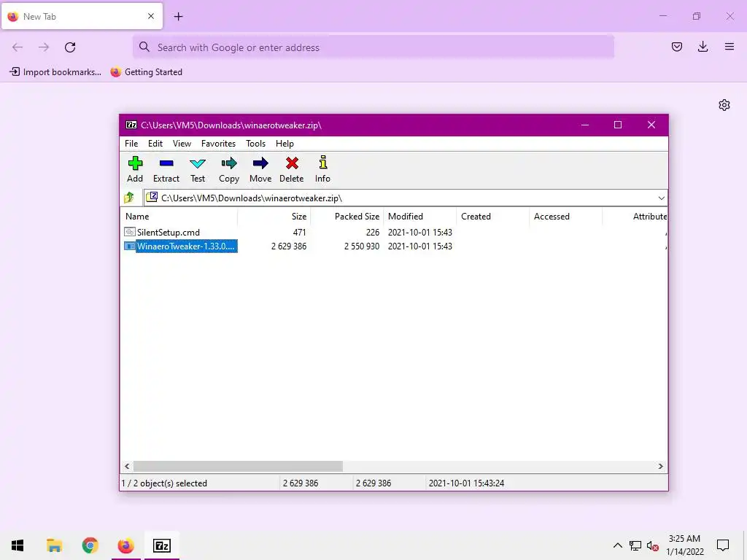Image resolution: width=747 pixels, height=560 pixels.
Task: Click the 7z icon in title bar
Action: coord(131,125)
